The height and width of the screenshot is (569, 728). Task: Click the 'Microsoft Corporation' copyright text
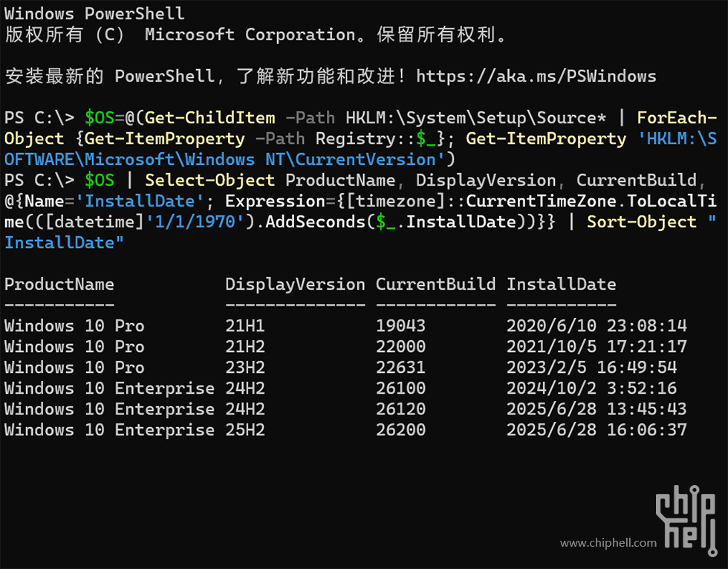[250, 34]
